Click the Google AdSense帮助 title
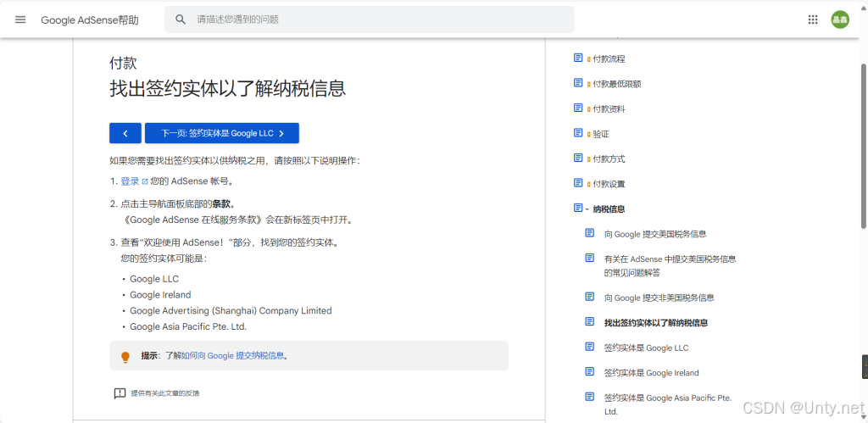The image size is (868, 423). click(90, 20)
